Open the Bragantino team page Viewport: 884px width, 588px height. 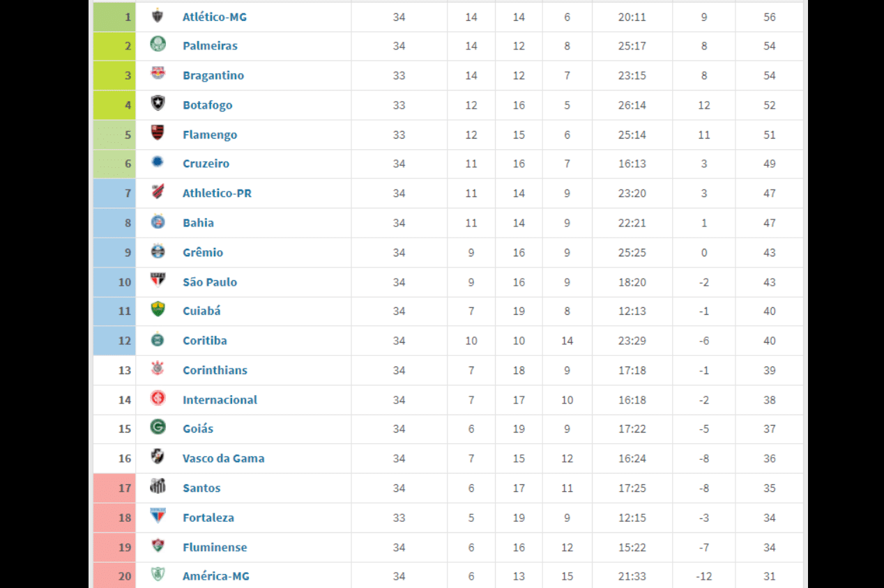pos(213,75)
